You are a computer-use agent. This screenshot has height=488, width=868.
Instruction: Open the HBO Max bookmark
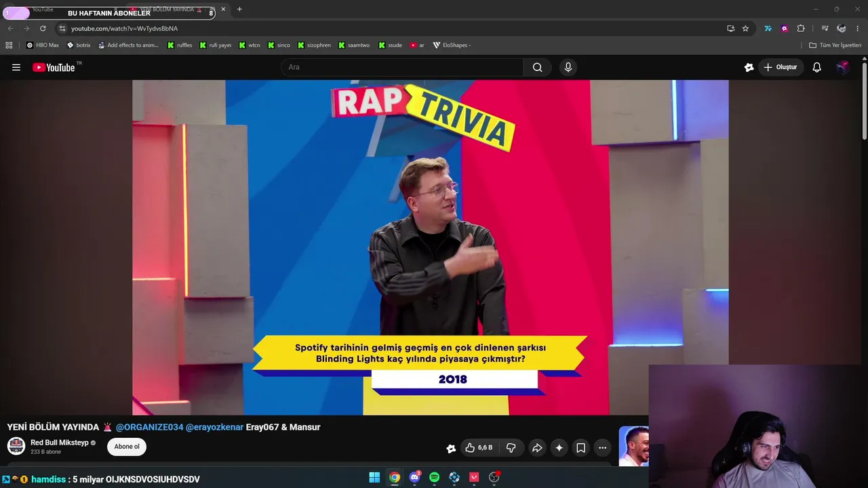tap(43, 45)
